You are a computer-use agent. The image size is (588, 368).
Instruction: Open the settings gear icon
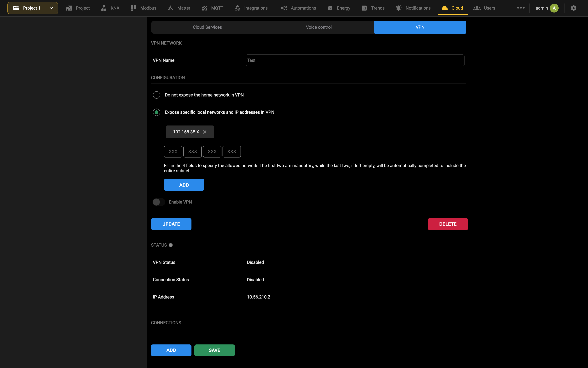tap(574, 8)
